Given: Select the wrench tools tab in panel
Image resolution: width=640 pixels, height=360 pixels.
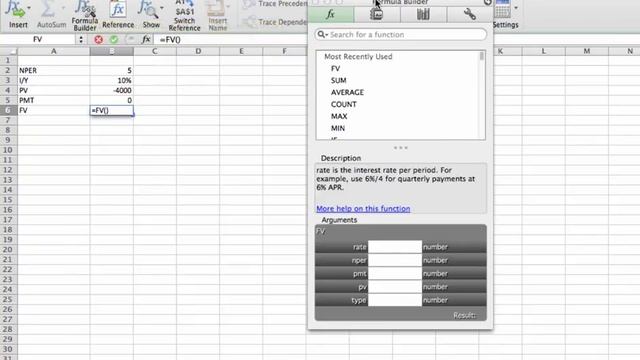Looking at the screenshot, I should (x=470, y=15).
